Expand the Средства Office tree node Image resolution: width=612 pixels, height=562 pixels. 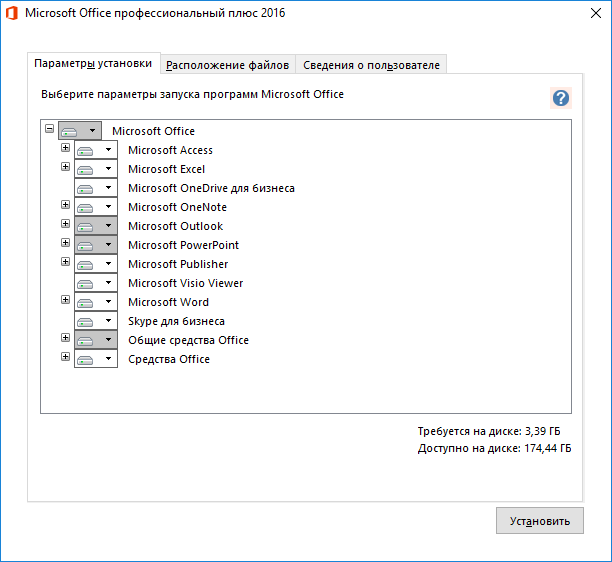[66, 357]
